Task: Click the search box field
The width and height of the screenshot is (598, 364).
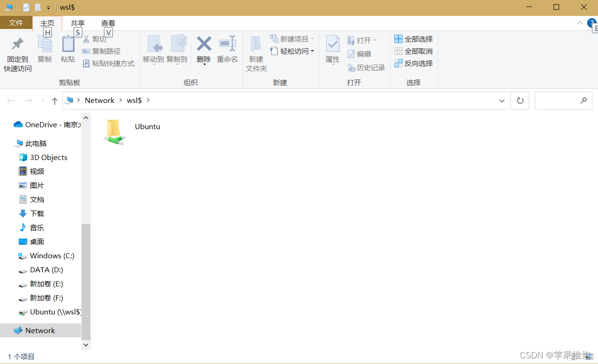Action: [x=563, y=101]
